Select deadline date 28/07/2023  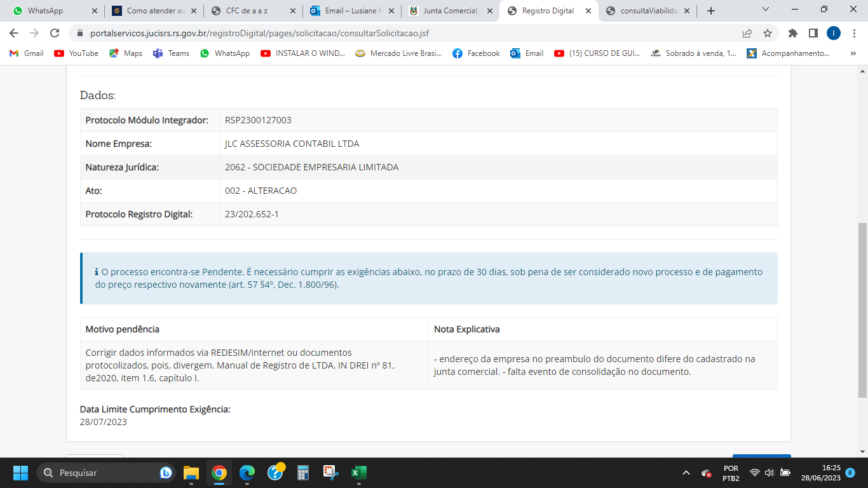pos(104,422)
